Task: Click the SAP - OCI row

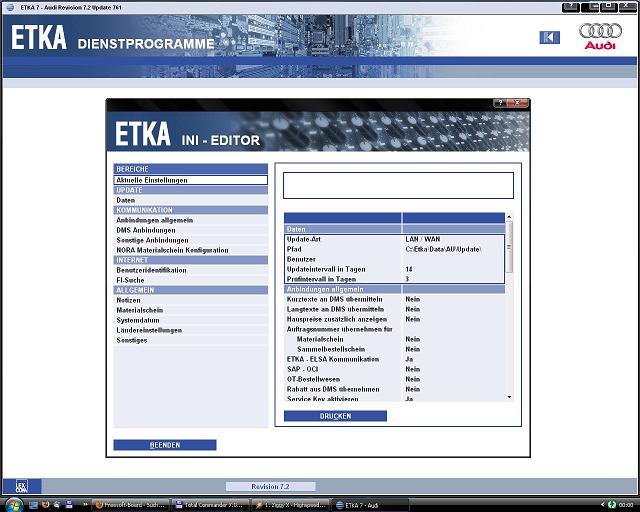Action: pos(394,369)
